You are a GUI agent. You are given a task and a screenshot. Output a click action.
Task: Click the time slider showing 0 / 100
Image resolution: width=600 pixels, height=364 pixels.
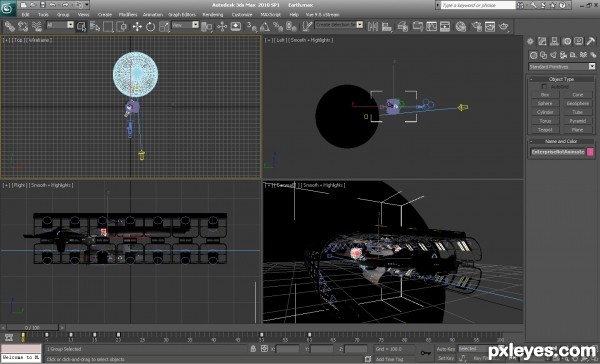point(32,328)
